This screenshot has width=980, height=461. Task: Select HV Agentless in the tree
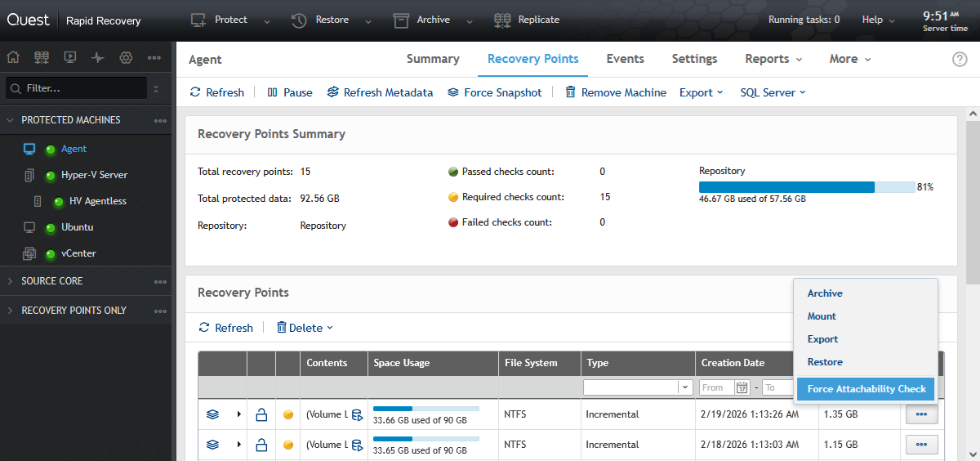[98, 201]
